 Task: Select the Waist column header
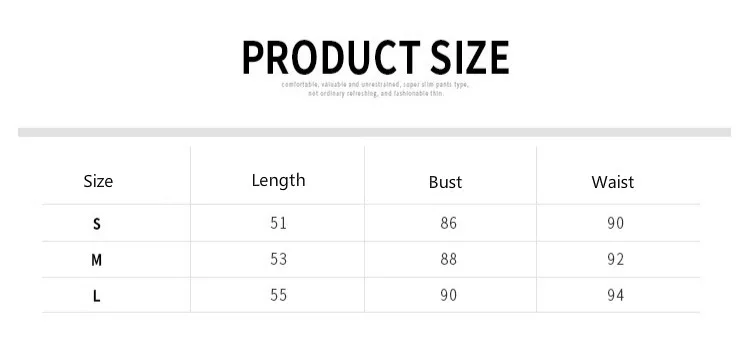[613, 182]
